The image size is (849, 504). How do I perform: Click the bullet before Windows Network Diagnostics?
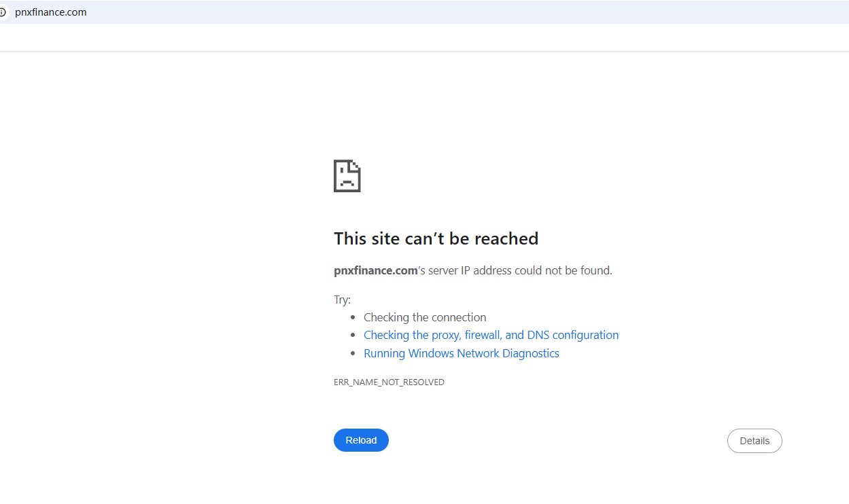pyautogui.click(x=353, y=353)
